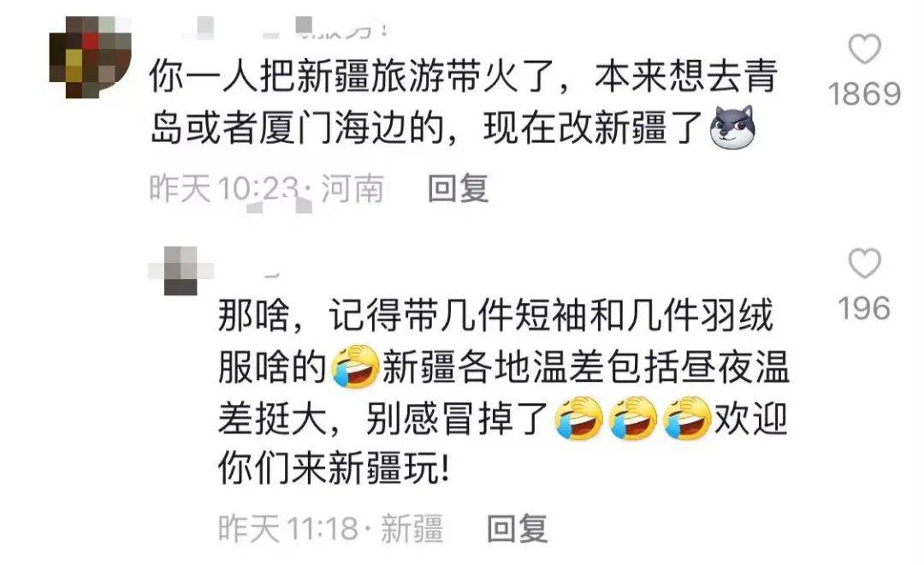Click the laughing emoji right before 欢迎
924x565 pixels.
pos(686,418)
